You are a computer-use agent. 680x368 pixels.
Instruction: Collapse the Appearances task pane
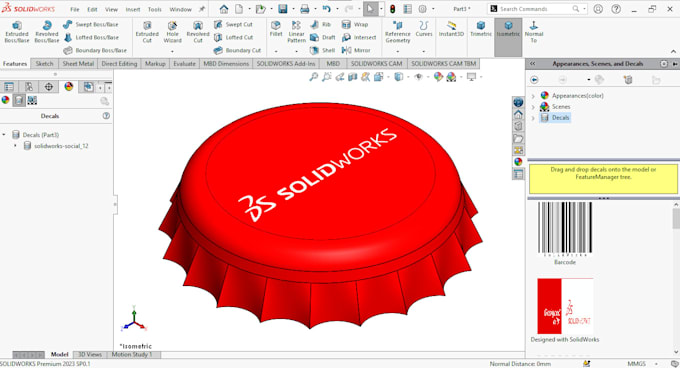point(532,64)
